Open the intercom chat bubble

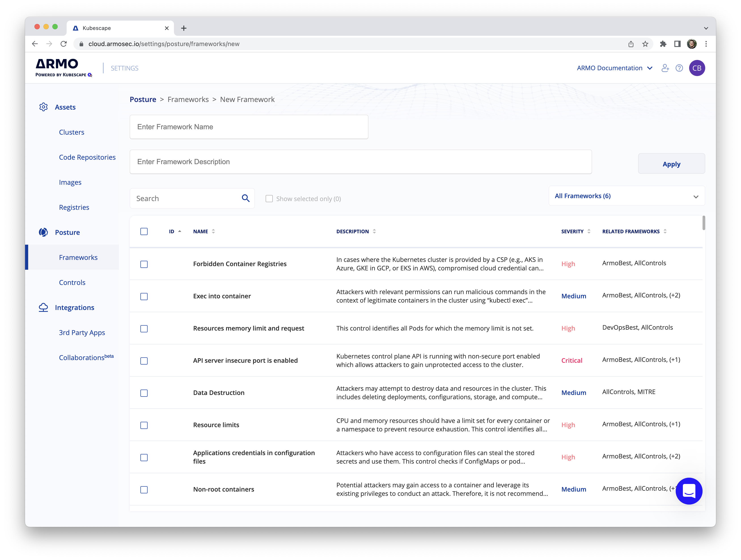click(689, 491)
